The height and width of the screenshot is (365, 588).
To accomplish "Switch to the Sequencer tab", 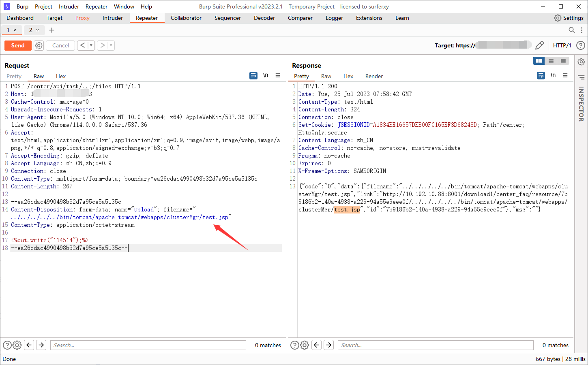I will [227, 18].
